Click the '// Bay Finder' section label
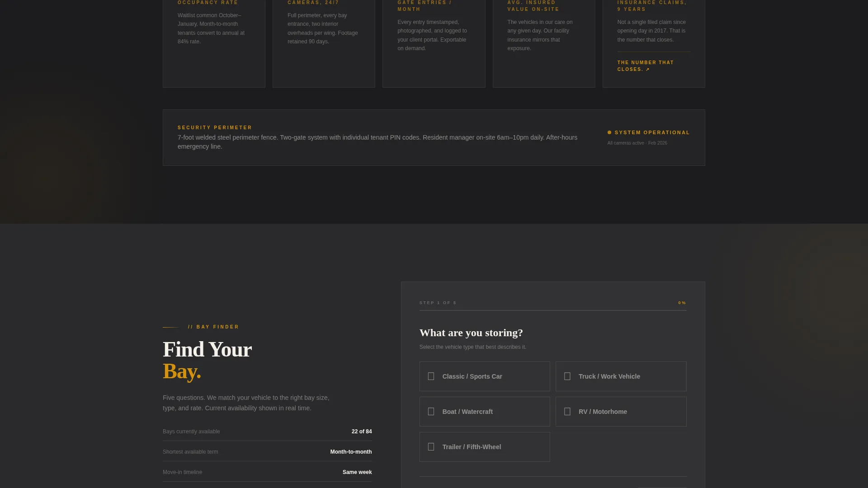 click(x=213, y=327)
